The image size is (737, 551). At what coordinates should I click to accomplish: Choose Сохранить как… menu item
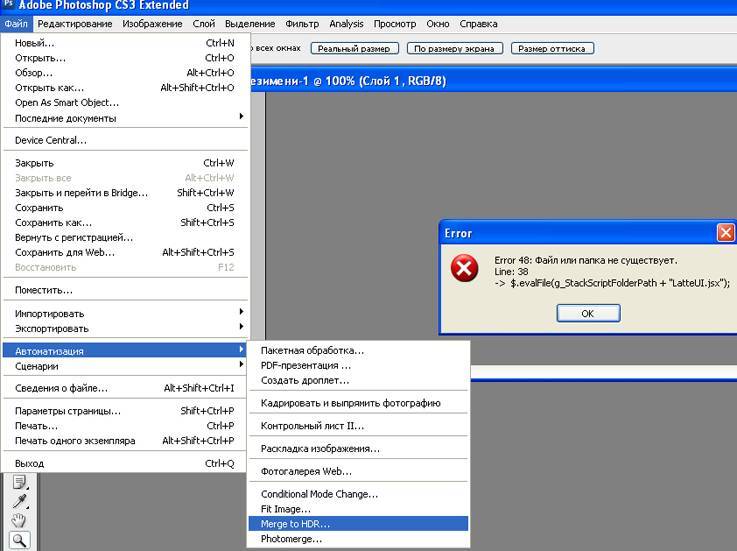[x=125, y=222]
